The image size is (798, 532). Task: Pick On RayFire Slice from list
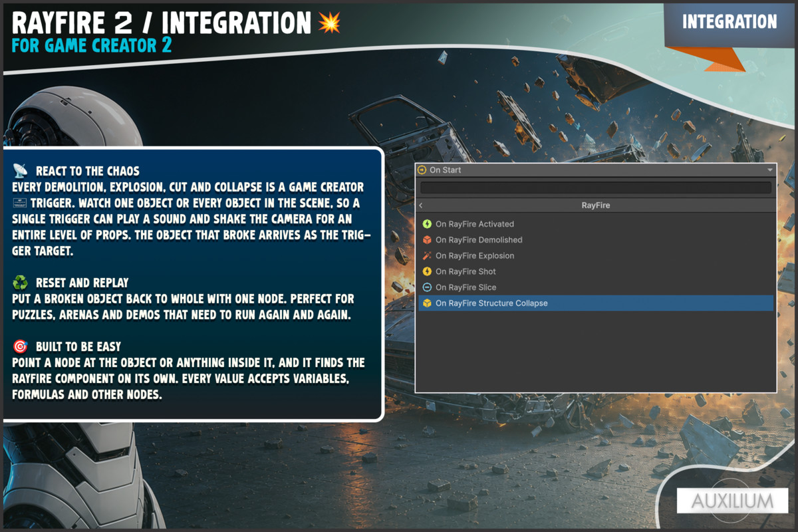tap(596, 287)
